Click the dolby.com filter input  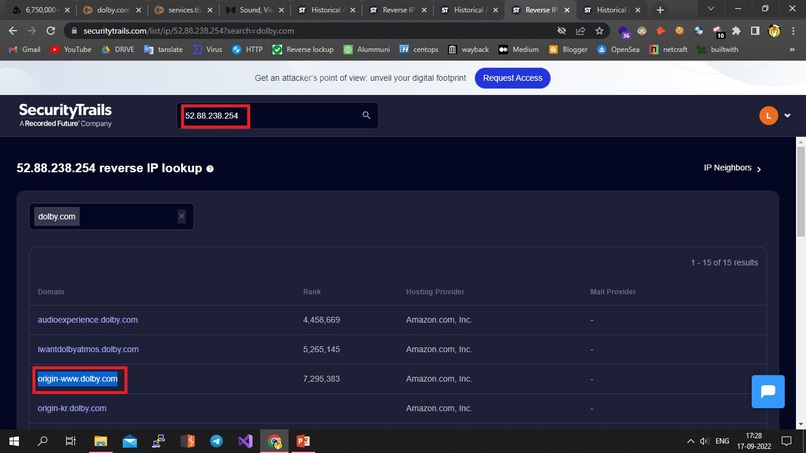[x=112, y=216]
